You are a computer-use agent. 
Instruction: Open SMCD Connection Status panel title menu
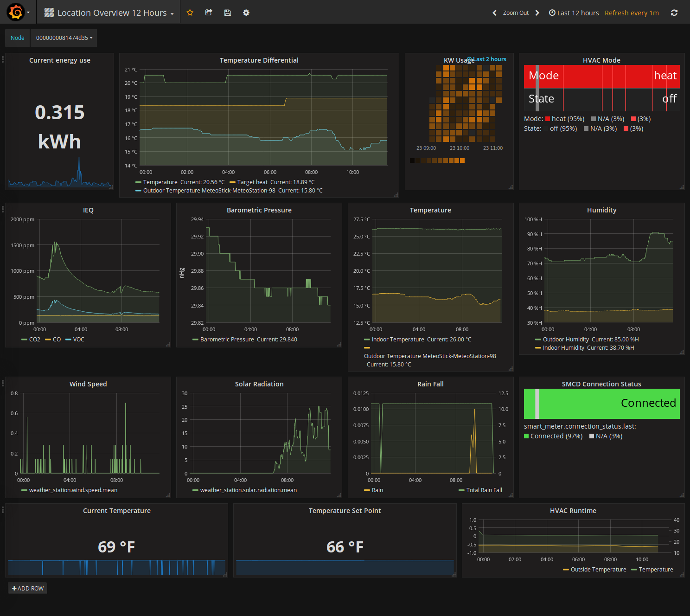pyautogui.click(x=601, y=384)
